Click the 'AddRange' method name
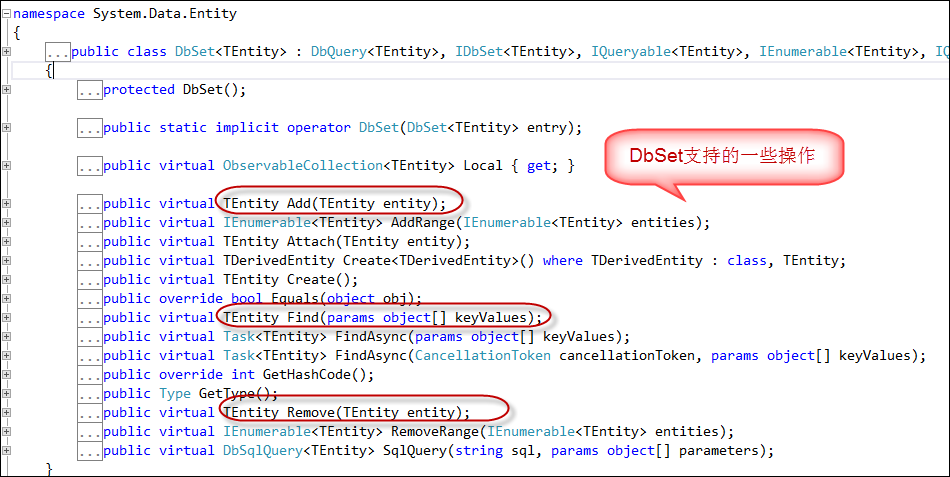This screenshot has height=477, width=950. click(423, 222)
